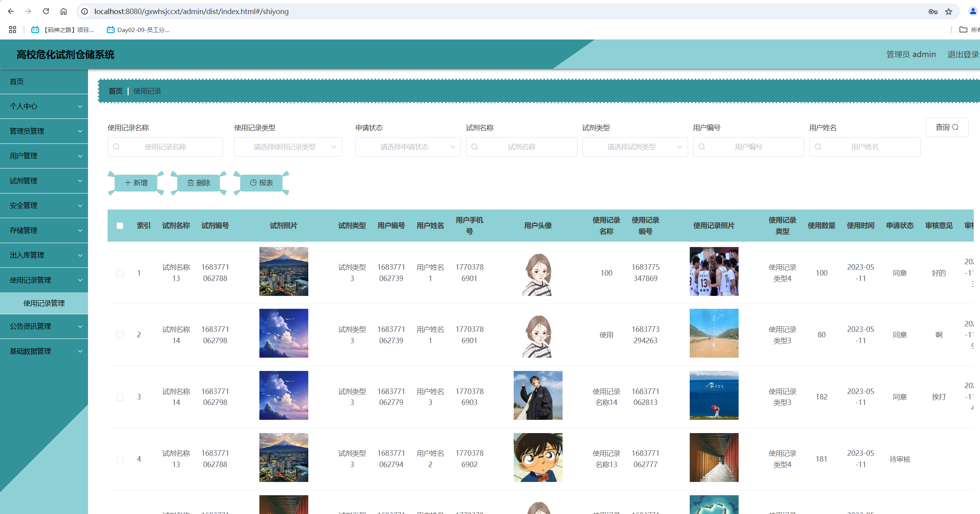Click the 删除 delete button
The width and height of the screenshot is (980, 514).
(x=199, y=183)
